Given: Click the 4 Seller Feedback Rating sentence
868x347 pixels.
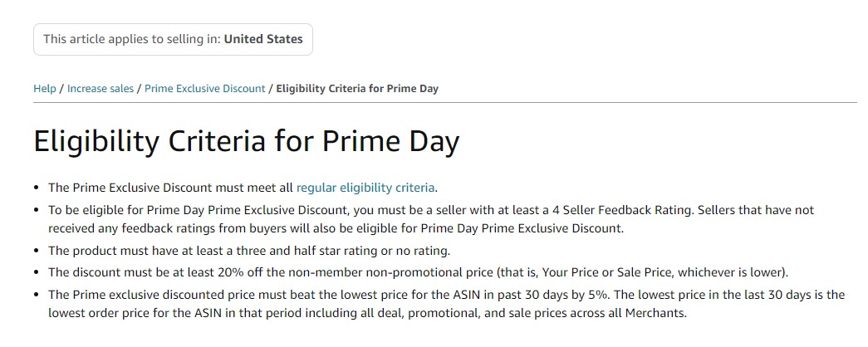Looking at the screenshot, I should point(332,211).
